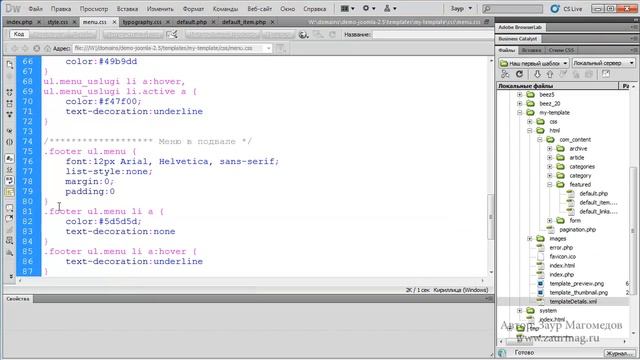Expand the images folder
This screenshot has height=360, width=640.
point(530,238)
